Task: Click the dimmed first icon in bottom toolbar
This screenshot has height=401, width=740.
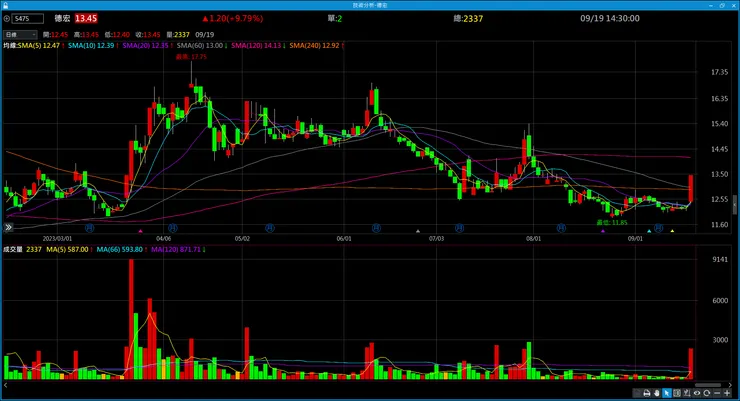Action: click(637, 393)
